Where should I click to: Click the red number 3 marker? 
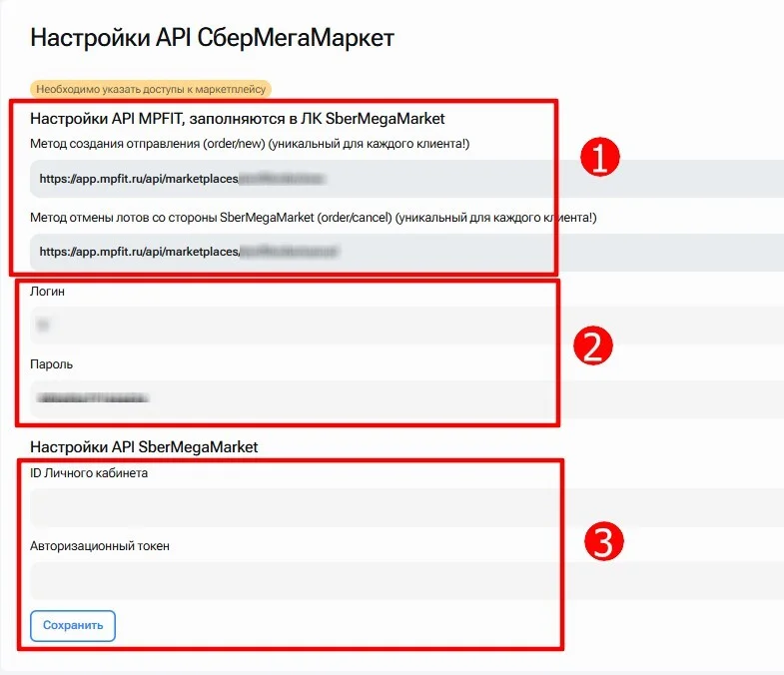(x=604, y=541)
